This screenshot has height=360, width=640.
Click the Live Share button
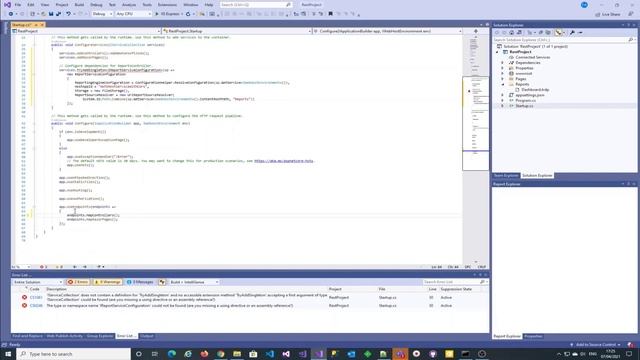click(x=608, y=14)
